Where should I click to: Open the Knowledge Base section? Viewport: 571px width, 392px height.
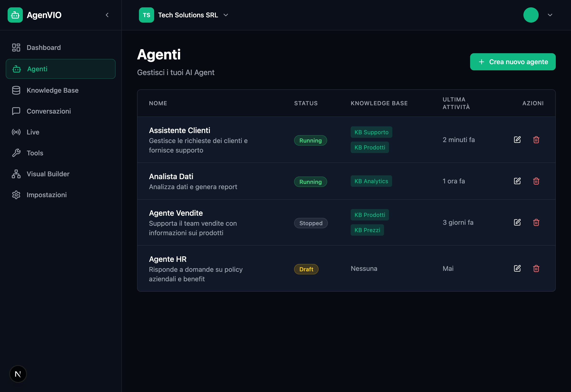[x=52, y=90]
